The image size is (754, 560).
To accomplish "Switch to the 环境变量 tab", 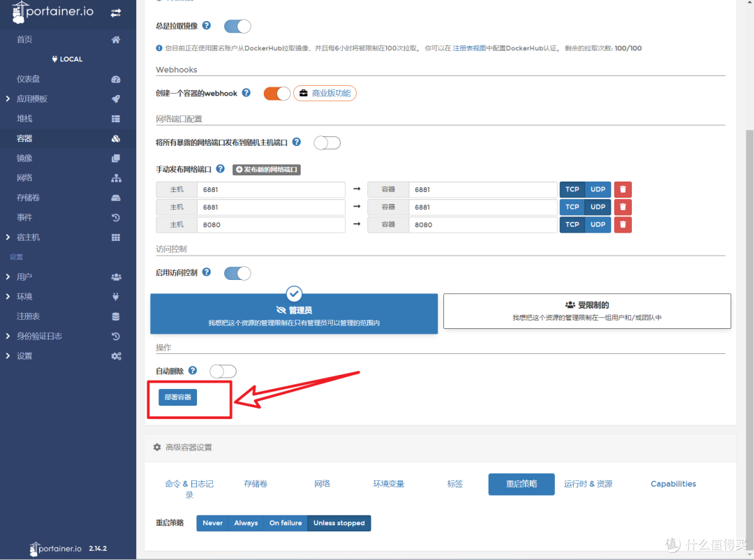I will (389, 483).
